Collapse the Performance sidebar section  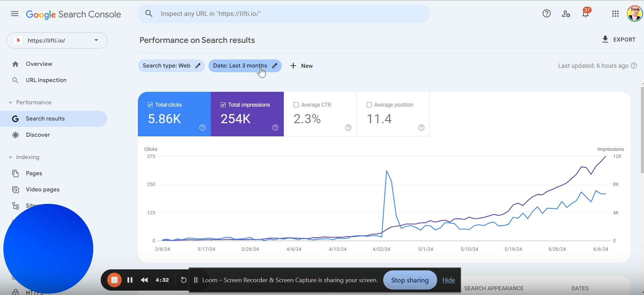10,103
